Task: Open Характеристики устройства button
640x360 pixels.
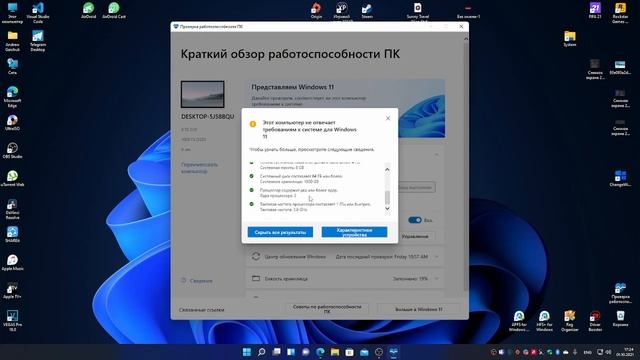Action: pos(354,232)
